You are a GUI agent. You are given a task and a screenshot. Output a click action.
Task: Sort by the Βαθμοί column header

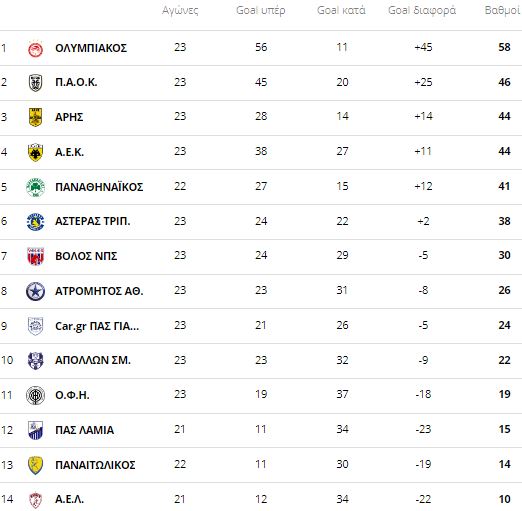coord(503,11)
